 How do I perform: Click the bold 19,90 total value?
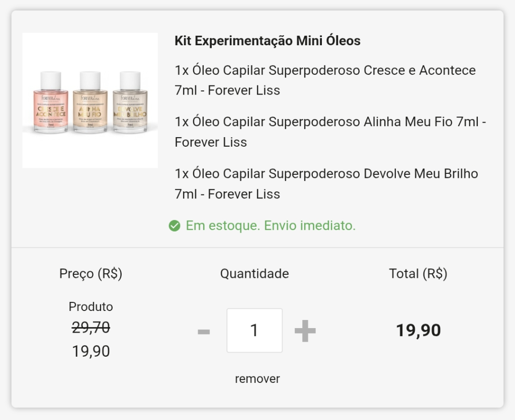click(x=418, y=331)
